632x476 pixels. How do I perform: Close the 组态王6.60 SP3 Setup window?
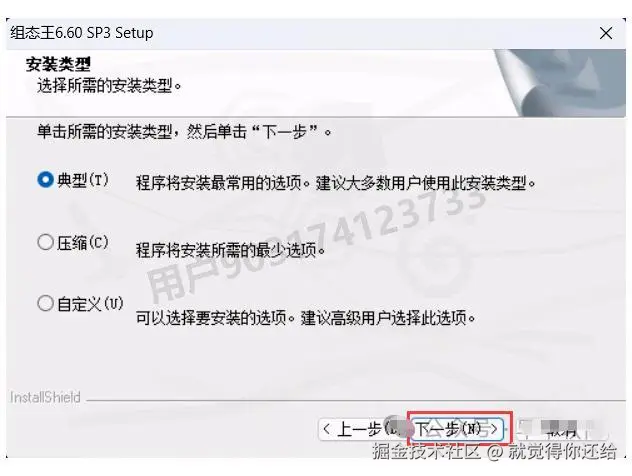point(606,33)
